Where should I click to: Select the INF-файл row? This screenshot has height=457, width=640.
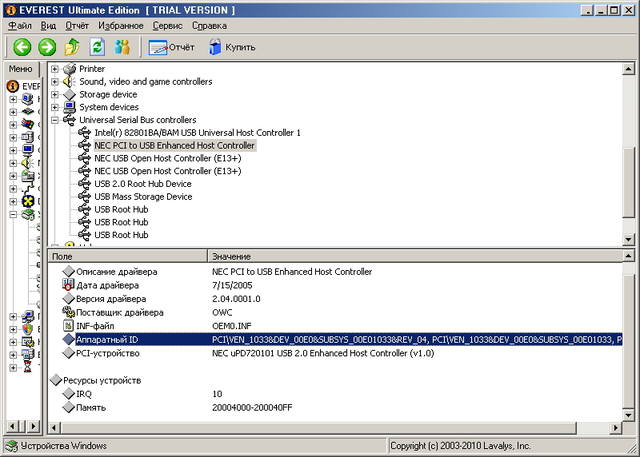(335, 326)
